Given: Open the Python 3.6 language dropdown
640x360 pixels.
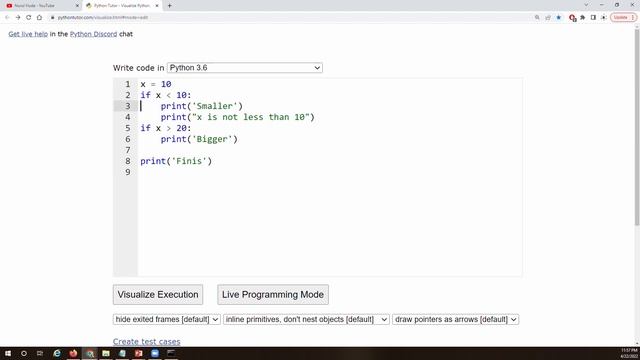Looking at the screenshot, I should (245, 68).
